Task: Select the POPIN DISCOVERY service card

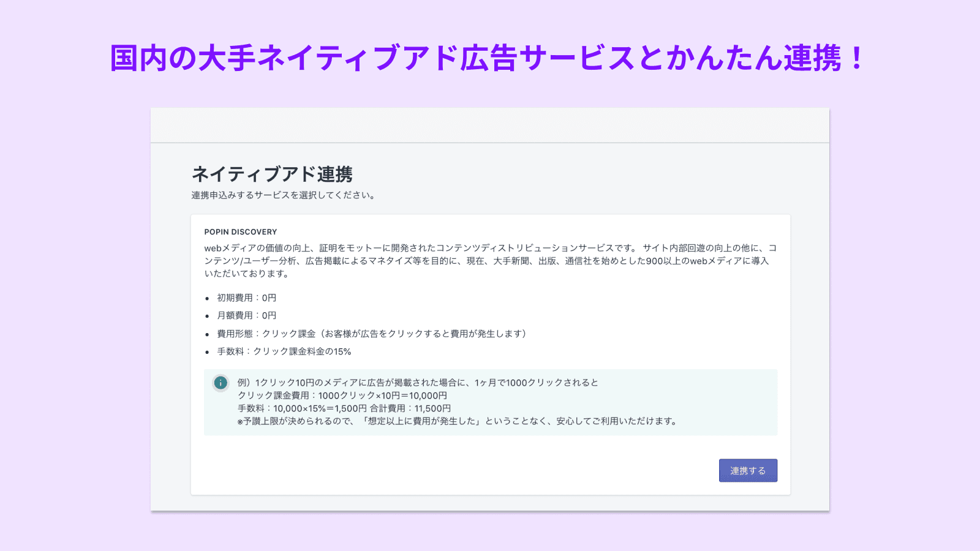Action: [490, 352]
